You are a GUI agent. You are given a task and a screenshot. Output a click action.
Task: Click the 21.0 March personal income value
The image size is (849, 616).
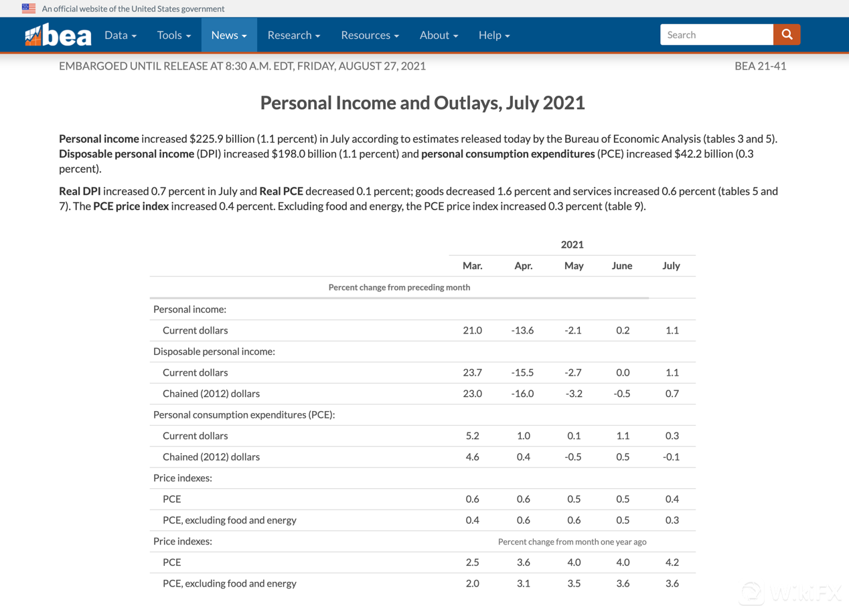pos(472,330)
